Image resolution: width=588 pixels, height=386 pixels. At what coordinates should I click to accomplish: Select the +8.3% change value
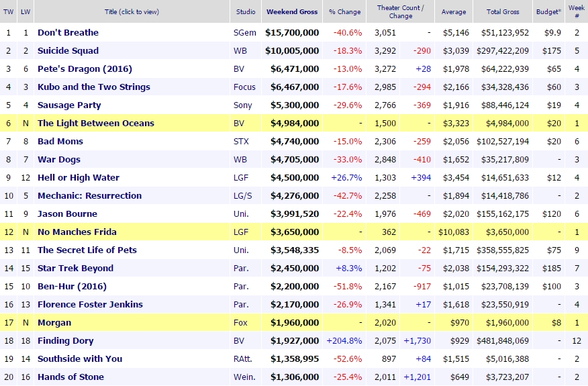[349, 269]
